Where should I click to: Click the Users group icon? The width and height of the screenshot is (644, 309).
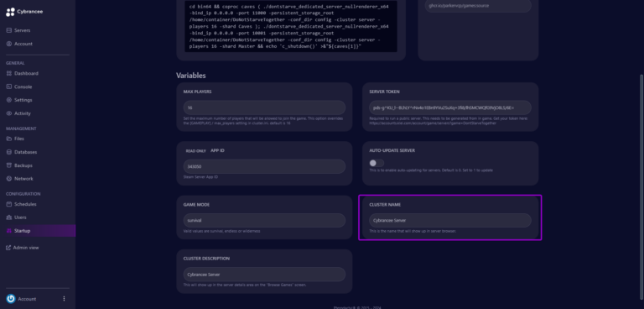click(x=9, y=217)
